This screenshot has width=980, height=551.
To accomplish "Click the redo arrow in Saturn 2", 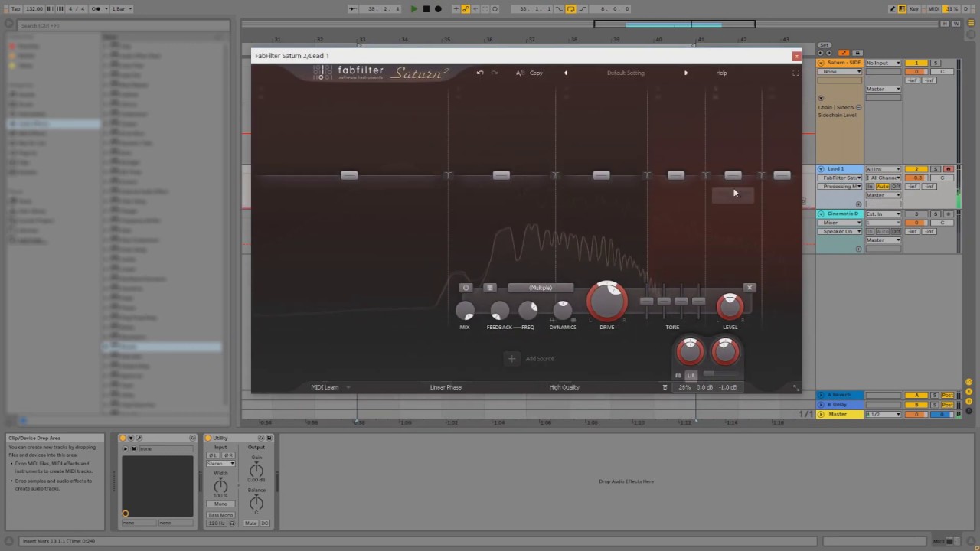I will 495,73.
